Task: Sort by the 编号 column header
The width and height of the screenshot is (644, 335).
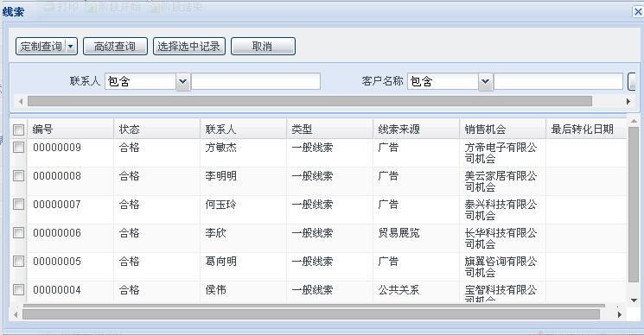Action: point(70,130)
